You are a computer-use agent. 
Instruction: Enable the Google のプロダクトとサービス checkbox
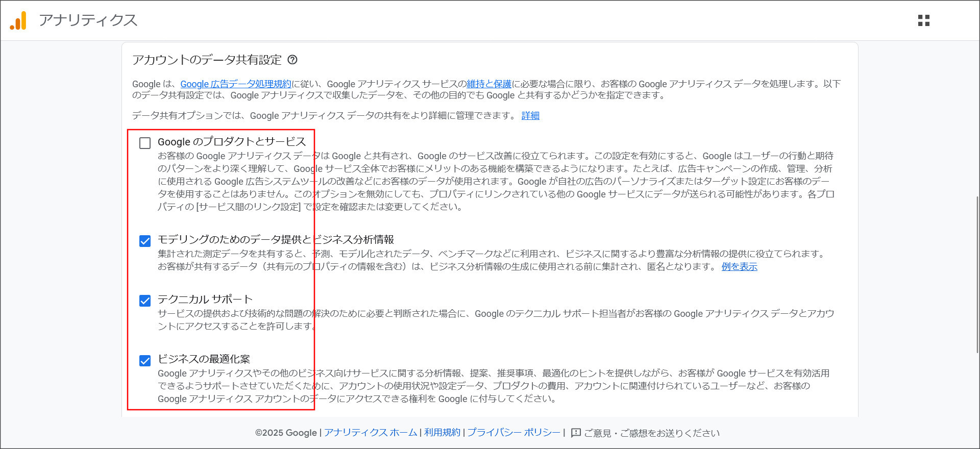pyautogui.click(x=145, y=143)
